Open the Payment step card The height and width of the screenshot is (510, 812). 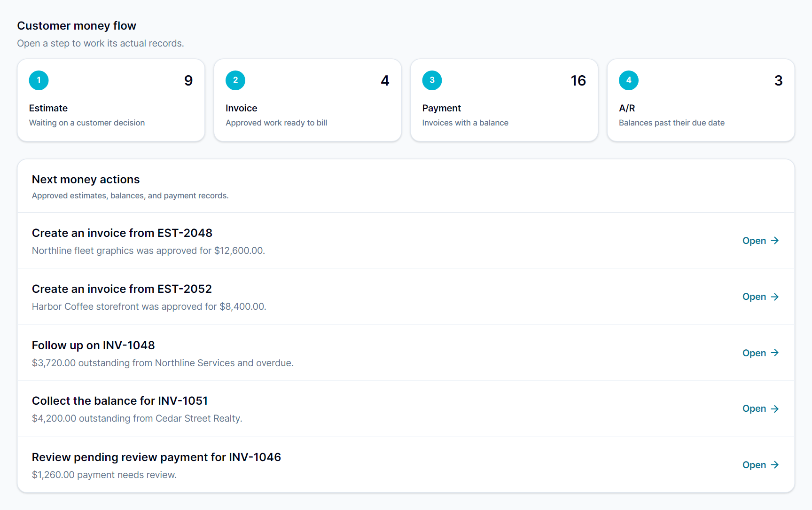(x=504, y=100)
